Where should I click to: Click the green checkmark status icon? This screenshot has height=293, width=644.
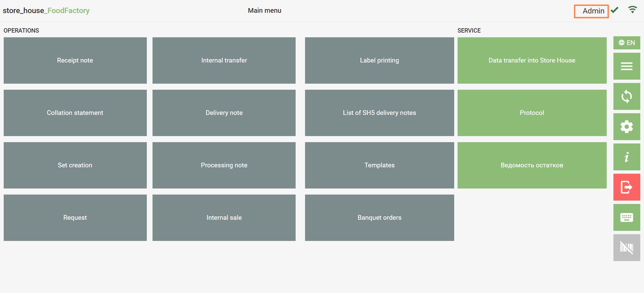click(x=614, y=10)
